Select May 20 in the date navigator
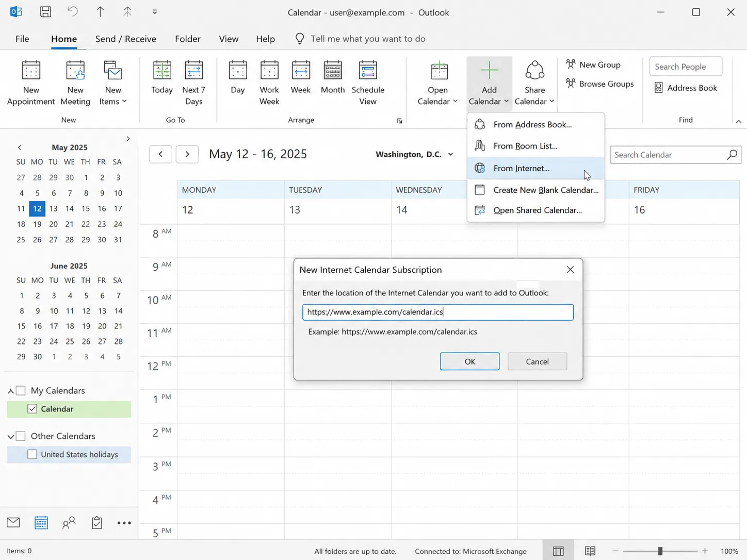 point(53,224)
